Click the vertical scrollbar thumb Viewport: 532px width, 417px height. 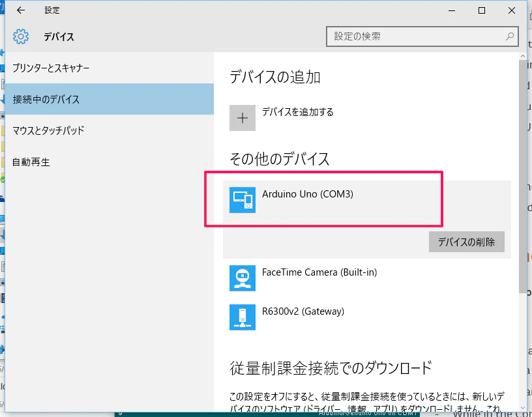point(522,177)
